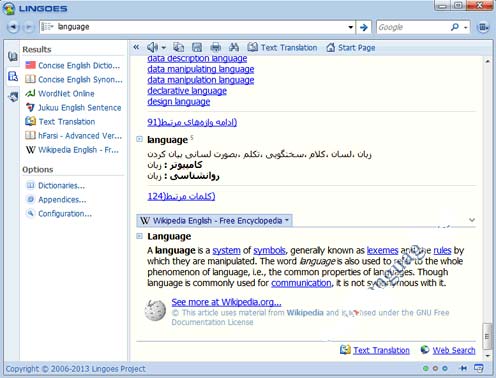Collapse the sidebar with the double chevron

click(x=136, y=47)
